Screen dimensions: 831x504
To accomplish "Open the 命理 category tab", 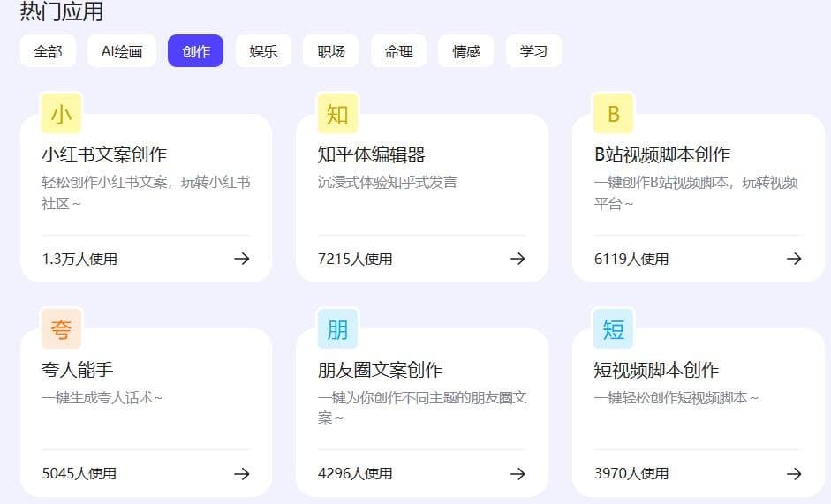I will click(x=398, y=51).
